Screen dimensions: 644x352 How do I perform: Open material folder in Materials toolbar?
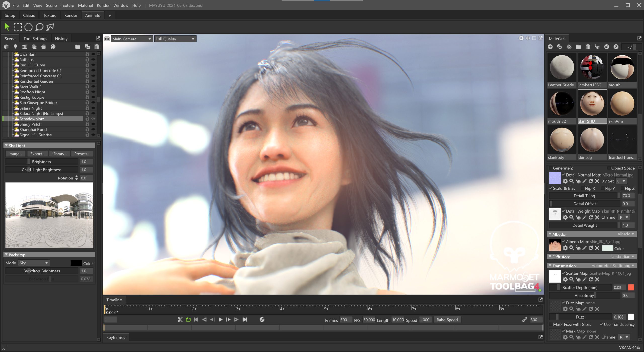[578, 47]
